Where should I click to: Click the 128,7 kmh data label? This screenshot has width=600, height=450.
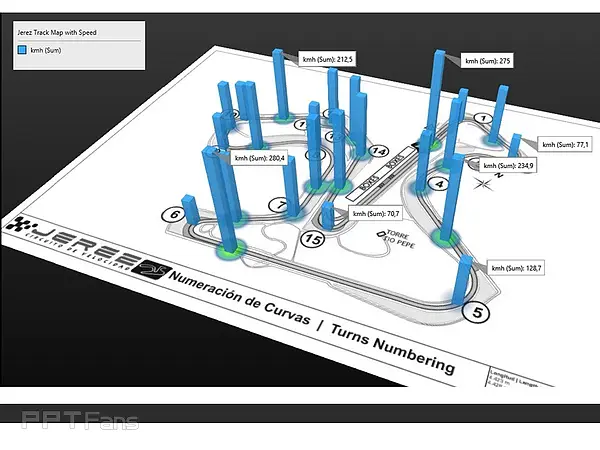click(517, 269)
